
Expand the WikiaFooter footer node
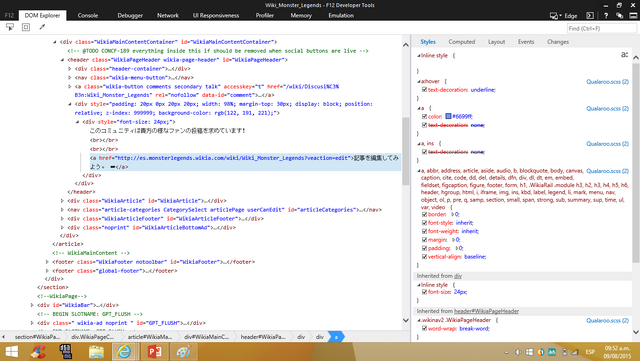pyautogui.click(x=47, y=262)
